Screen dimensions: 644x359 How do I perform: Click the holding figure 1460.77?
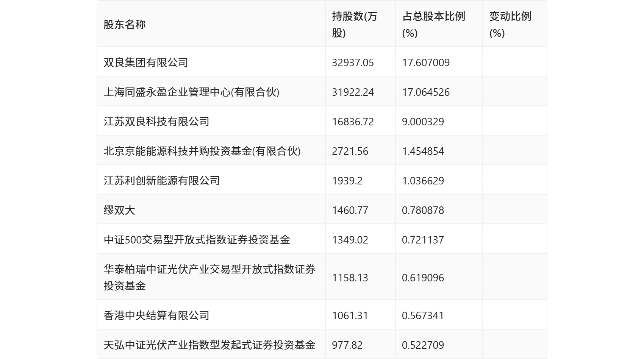[350, 210]
